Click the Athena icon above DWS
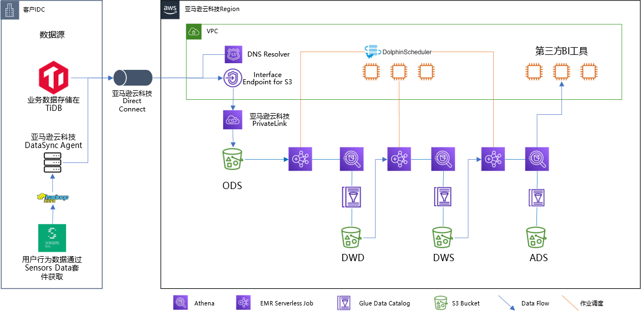This screenshot has height=316, width=644. point(443,159)
